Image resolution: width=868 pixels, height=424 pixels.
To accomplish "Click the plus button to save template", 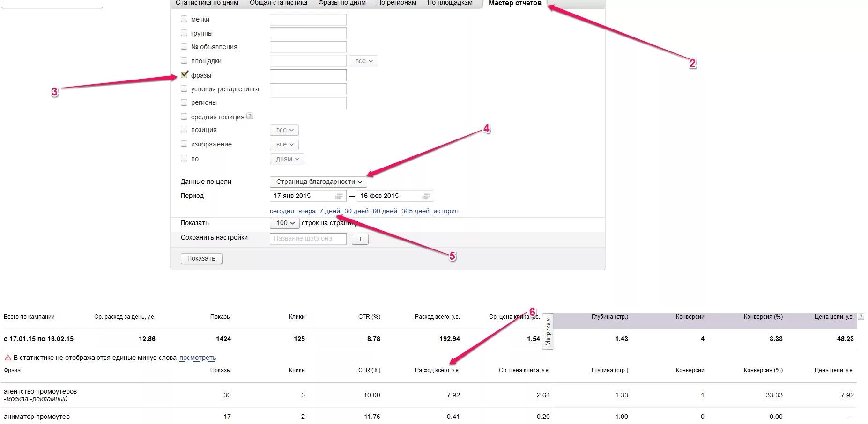I will [x=360, y=239].
